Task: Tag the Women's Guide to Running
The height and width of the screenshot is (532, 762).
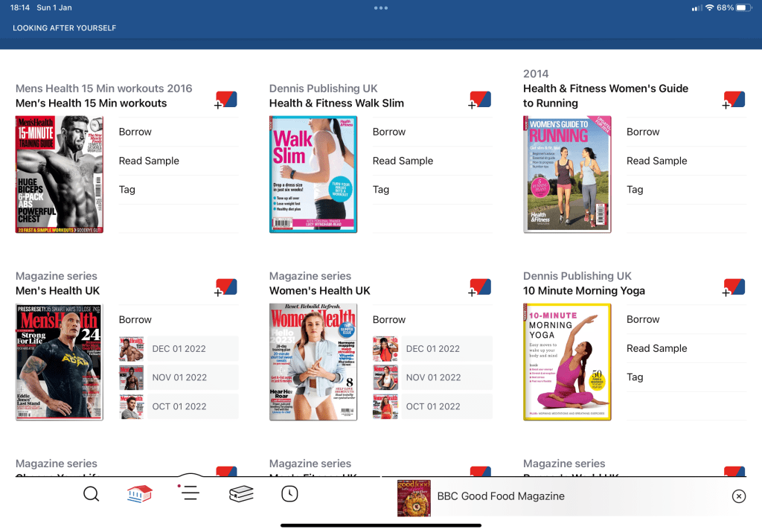Action: (635, 190)
